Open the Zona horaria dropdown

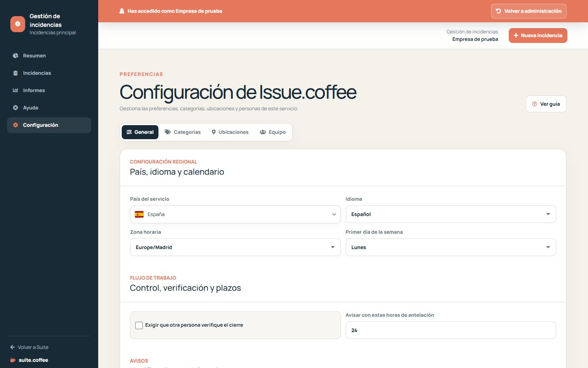235,247
